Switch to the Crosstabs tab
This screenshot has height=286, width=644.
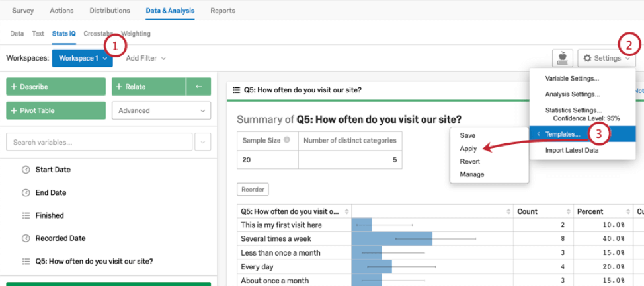click(x=98, y=33)
